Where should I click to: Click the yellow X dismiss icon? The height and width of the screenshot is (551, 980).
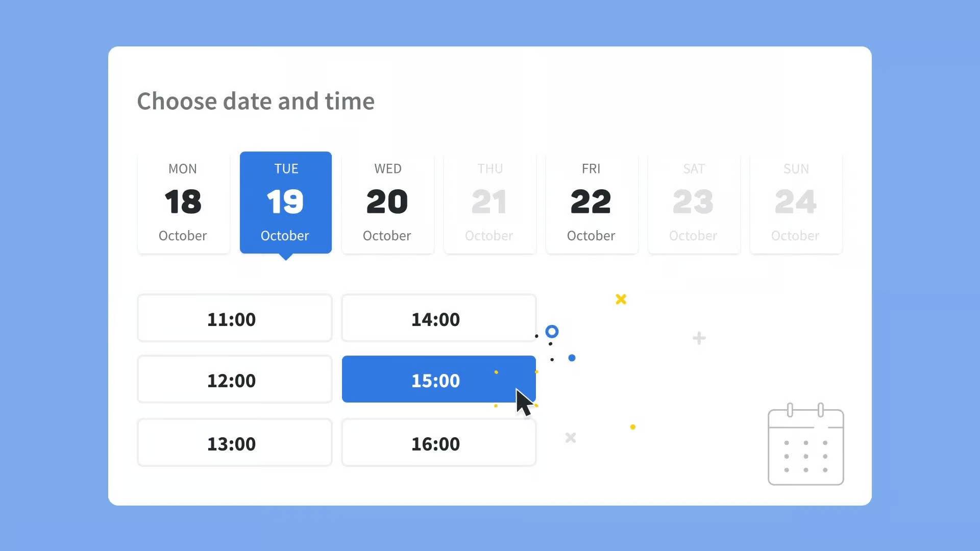[620, 299]
